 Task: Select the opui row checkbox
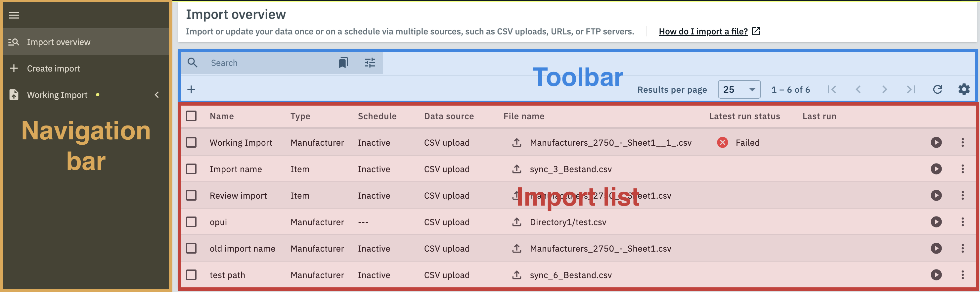click(x=191, y=221)
